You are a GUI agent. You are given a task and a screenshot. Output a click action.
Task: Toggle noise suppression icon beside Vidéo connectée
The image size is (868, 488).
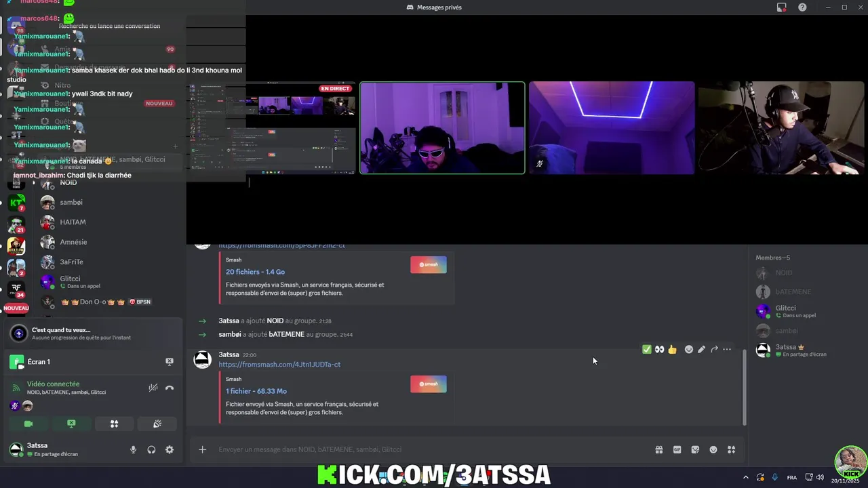(x=153, y=388)
